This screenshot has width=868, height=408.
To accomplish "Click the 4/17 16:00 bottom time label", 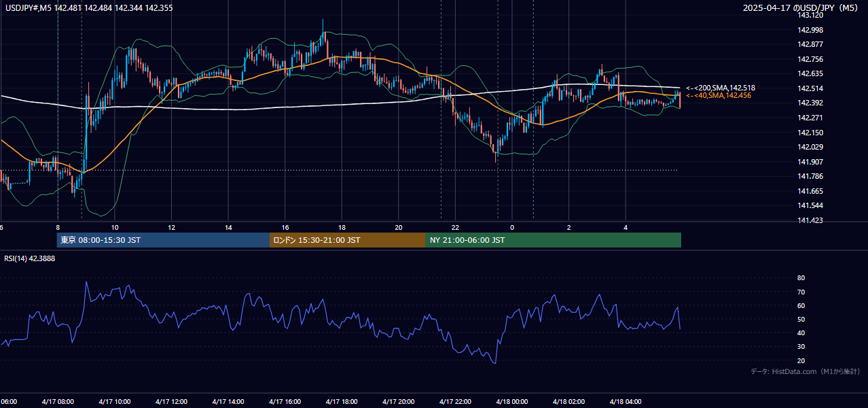I will click(x=285, y=401).
